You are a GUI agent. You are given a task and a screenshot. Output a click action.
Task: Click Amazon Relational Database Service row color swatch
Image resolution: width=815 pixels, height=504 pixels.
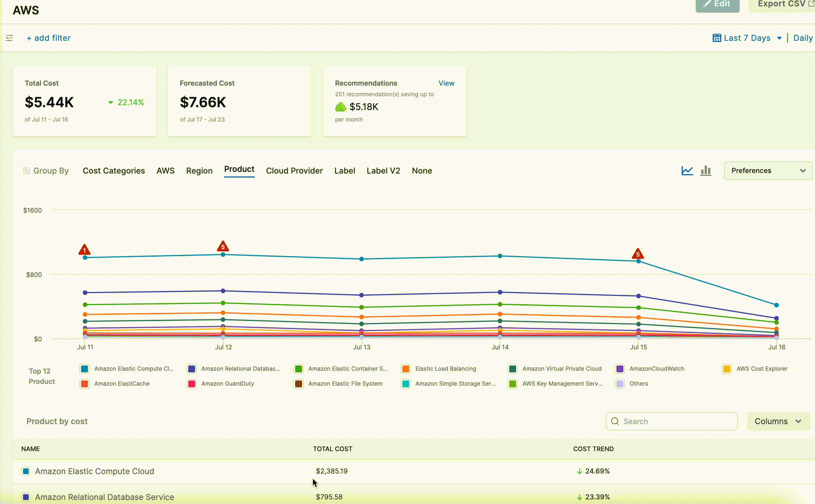[26, 497]
